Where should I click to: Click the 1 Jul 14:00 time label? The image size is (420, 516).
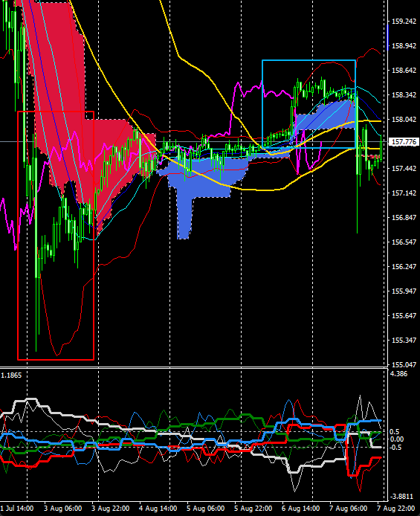click(x=17, y=508)
